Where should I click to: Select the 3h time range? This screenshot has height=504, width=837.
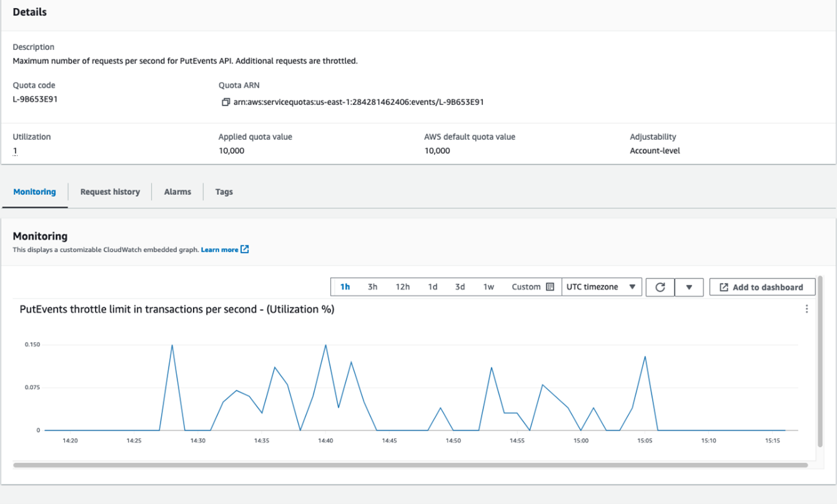click(x=372, y=287)
